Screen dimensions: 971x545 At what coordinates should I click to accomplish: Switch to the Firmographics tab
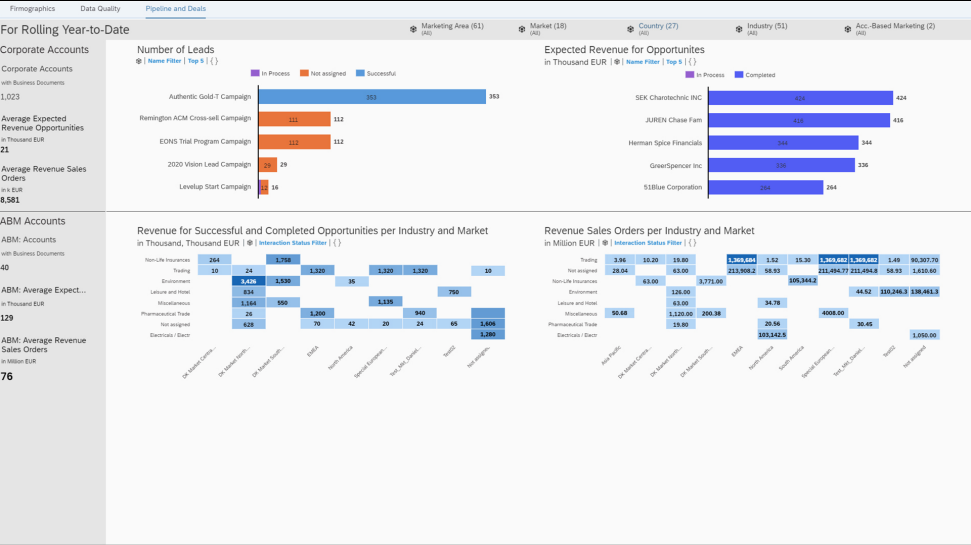pyautogui.click(x=32, y=9)
